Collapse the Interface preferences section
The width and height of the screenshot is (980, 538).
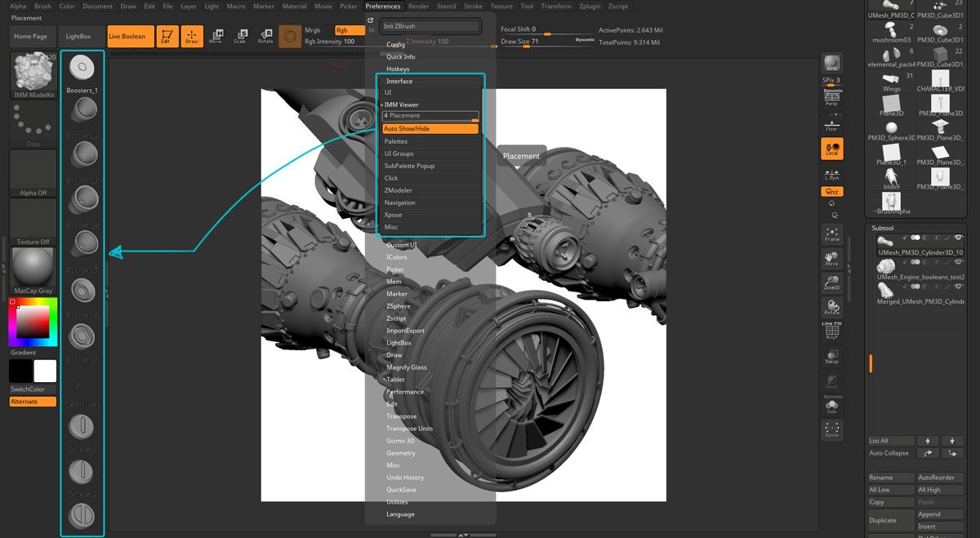point(399,82)
